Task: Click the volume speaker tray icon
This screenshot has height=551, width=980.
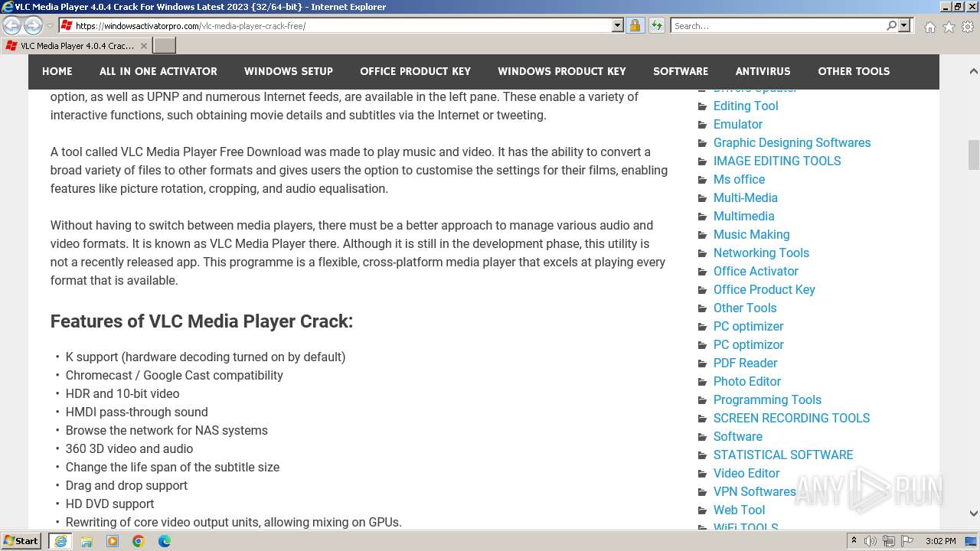Action: pyautogui.click(x=871, y=541)
